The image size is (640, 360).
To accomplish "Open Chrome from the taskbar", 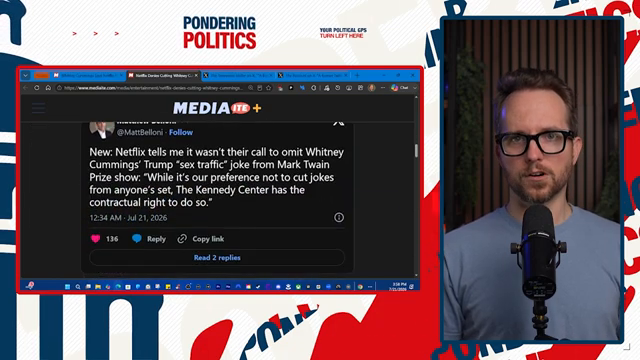I will (x=360, y=287).
